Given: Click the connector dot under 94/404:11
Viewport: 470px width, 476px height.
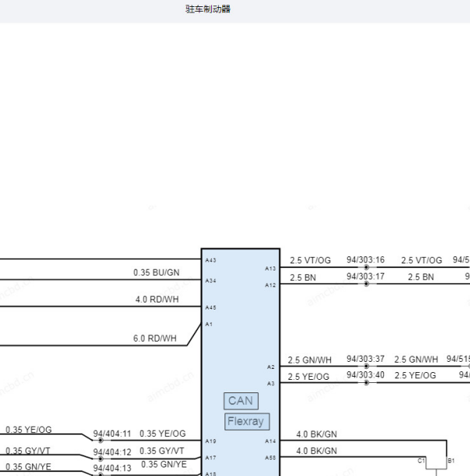Looking at the screenshot, I should pos(101,441).
